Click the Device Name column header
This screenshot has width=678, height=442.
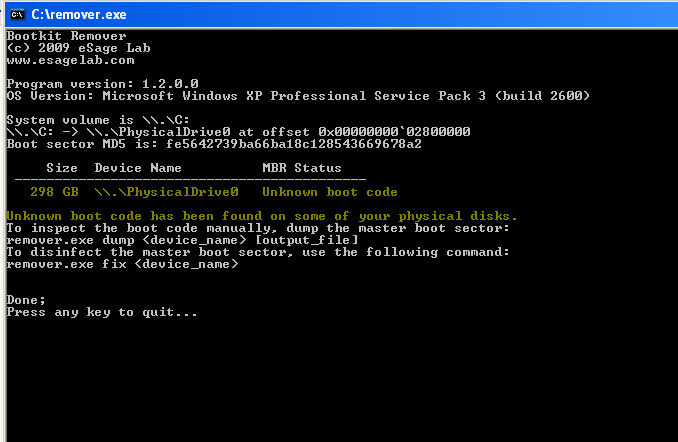tap(138, 168)
